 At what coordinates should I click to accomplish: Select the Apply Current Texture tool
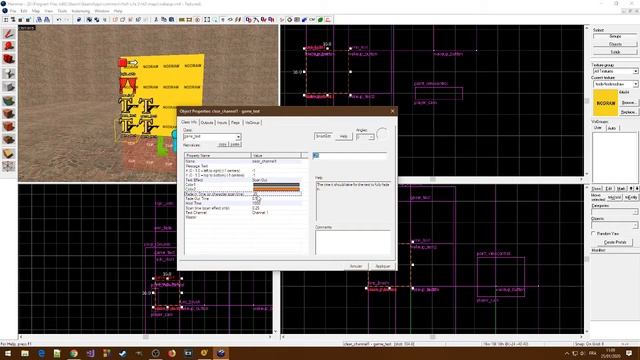point(9,113)
